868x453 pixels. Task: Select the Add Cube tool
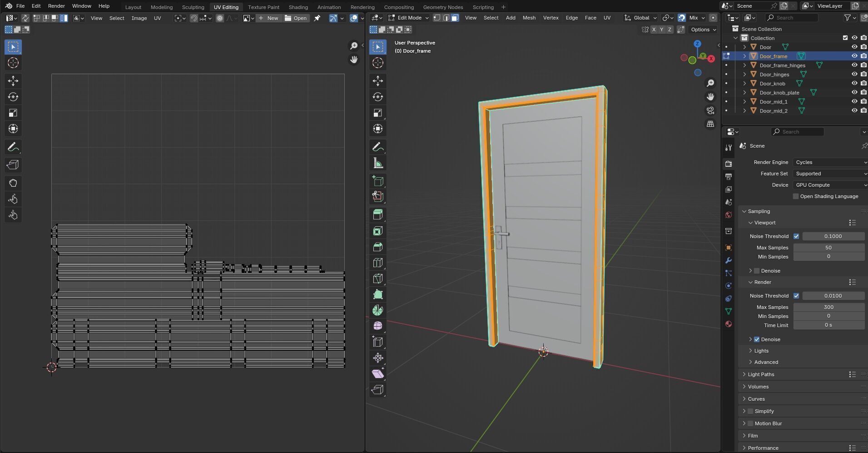tap(377, 181)
